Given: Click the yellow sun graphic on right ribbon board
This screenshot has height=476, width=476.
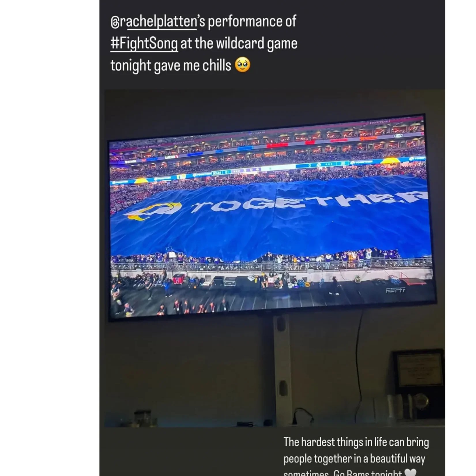Looking at the screenshot, I should pos(390,160).
